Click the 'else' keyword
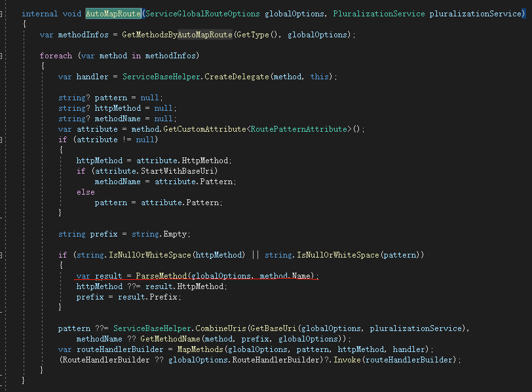 coord(85,193)
